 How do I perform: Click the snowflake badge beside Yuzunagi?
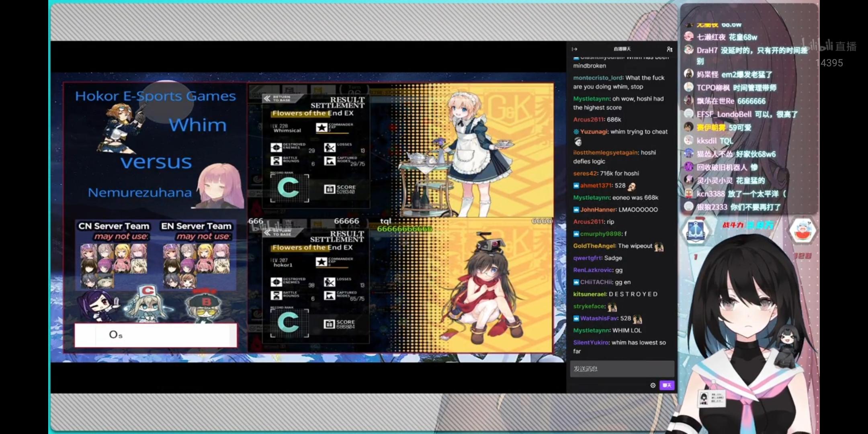pos(576,132)
